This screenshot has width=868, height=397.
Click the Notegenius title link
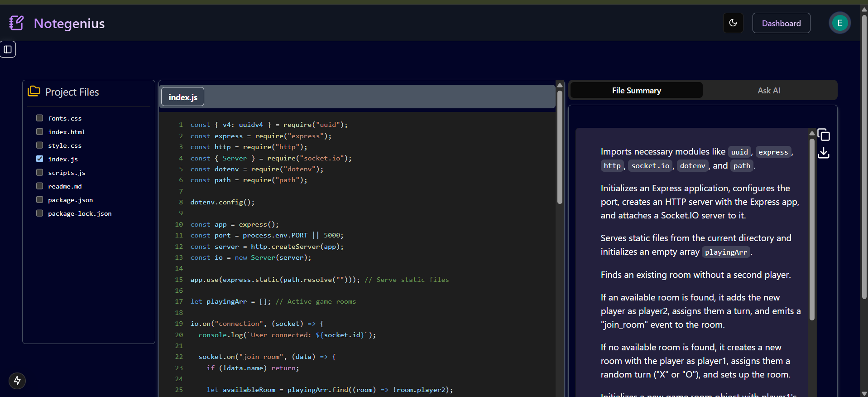click(x=69, y=23)
